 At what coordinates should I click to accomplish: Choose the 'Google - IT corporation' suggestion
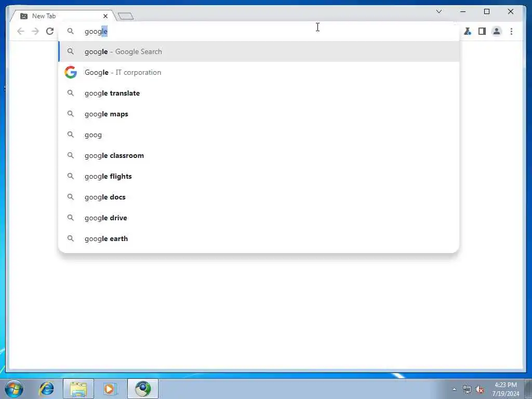click(259, 72)
